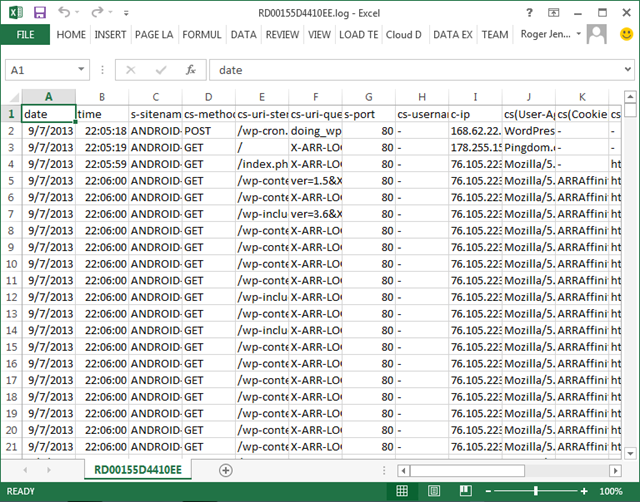
Task: Click the horizontal scrollbar thumb
Action: click(467, 471)
